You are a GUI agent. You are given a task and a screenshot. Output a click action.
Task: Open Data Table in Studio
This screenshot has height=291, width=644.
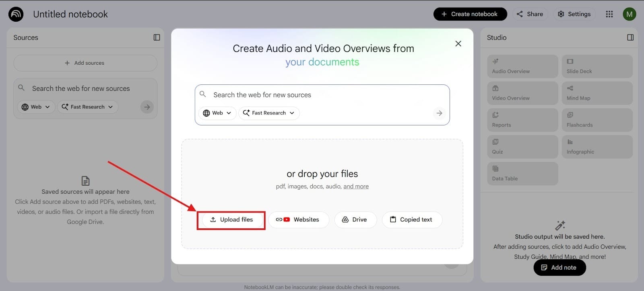522,174
